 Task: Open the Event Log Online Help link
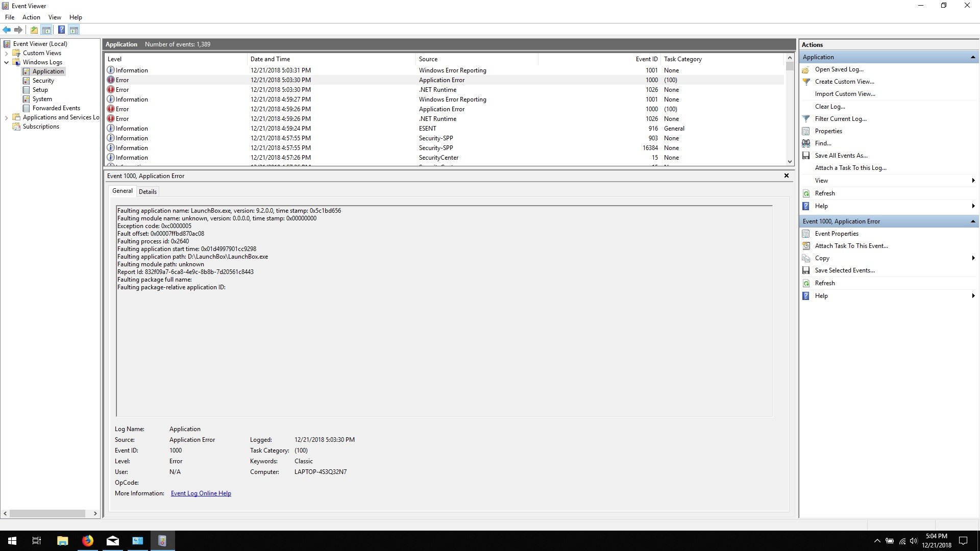click(x=201, y=493)
